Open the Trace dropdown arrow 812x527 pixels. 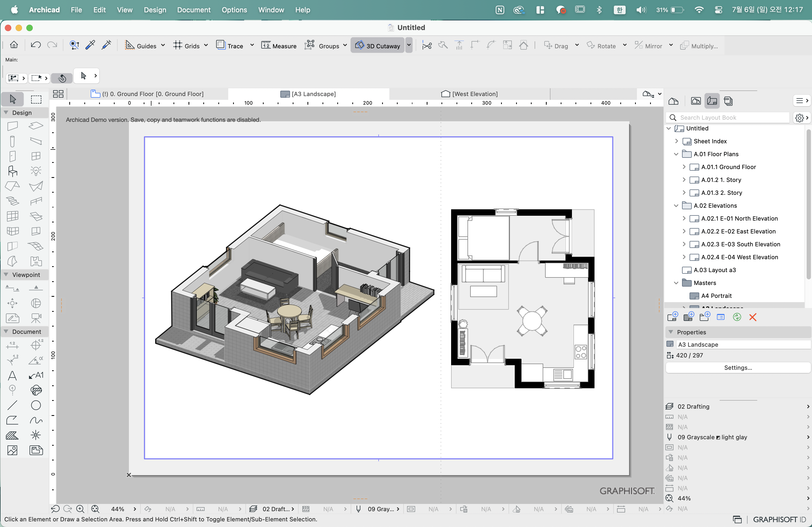point(252,45)
